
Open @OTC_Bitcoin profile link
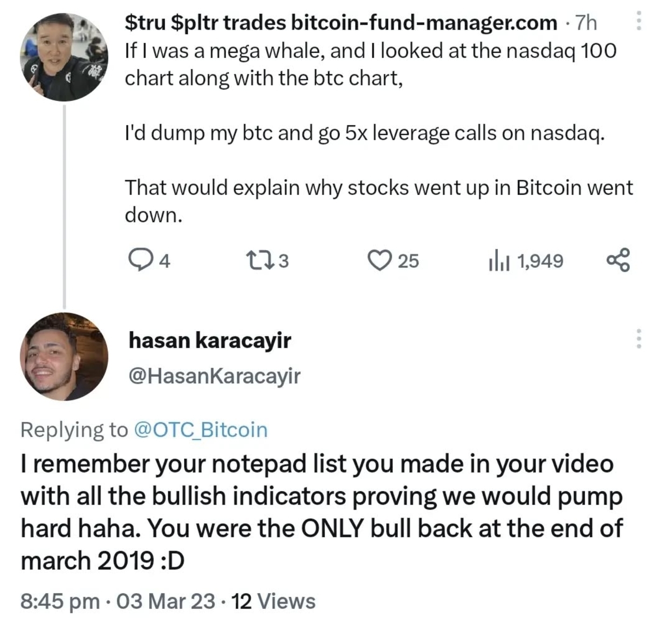201,430
